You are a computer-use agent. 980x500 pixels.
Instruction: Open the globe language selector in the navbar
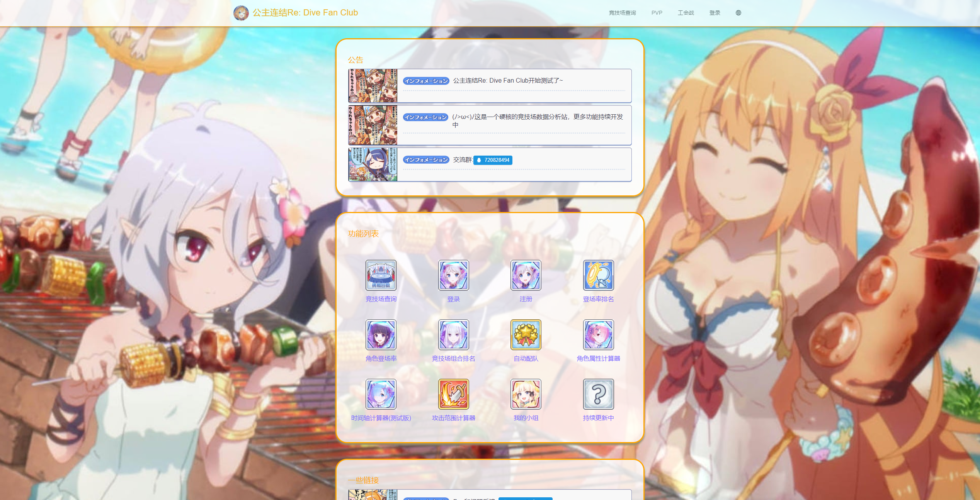738,13
